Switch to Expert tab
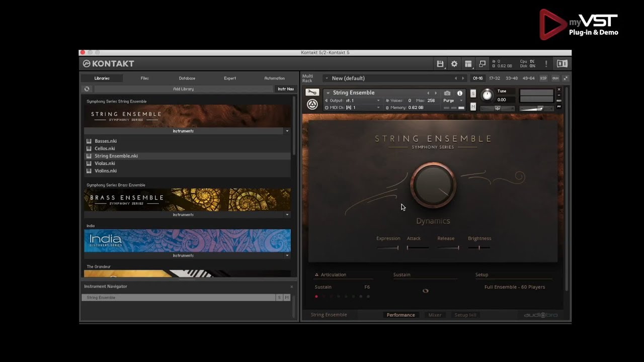Image resolution: width=644 pixels, height=362 pixels. [x=230, y=78]
